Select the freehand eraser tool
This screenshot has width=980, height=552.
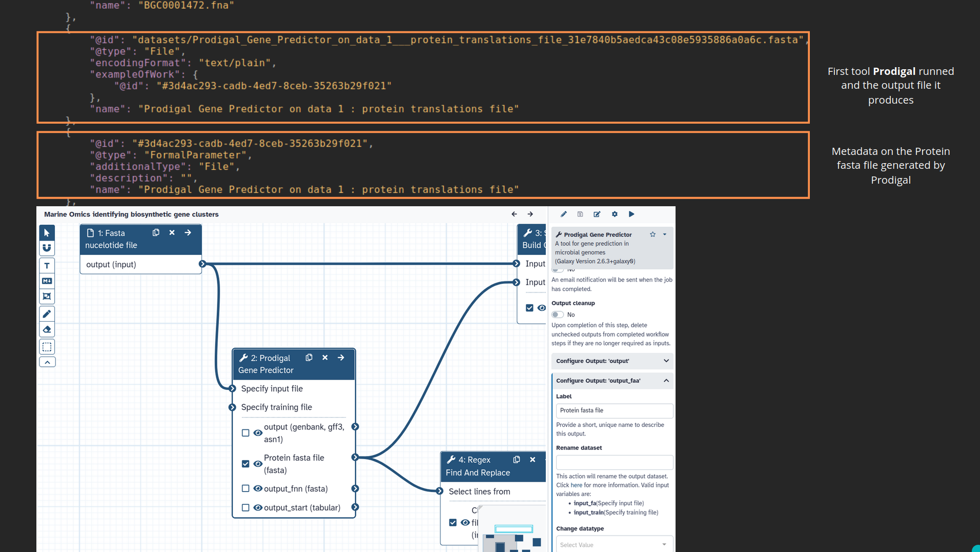pos(47,329)
